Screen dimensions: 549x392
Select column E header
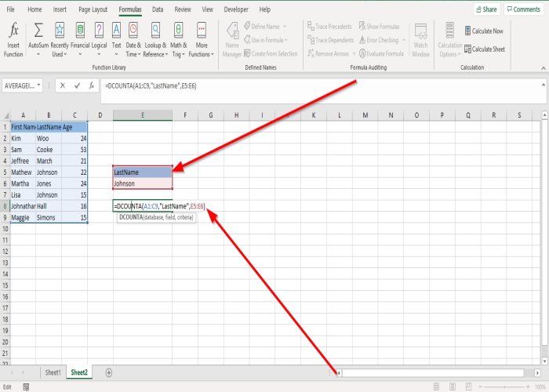pyautogui.click(x=143, y=115)
